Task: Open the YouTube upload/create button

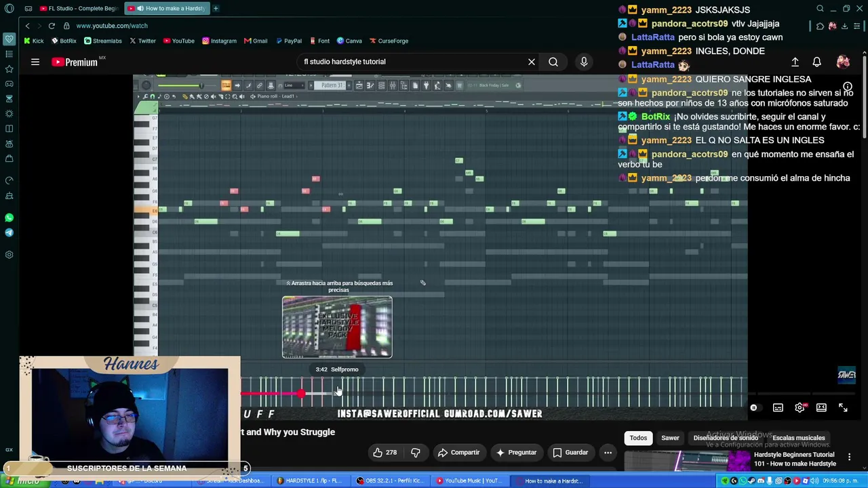Action: pos(795,62)
